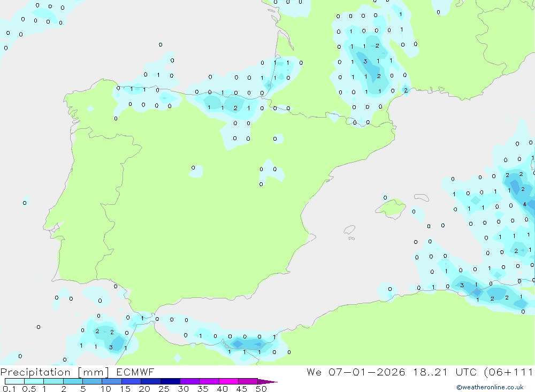Screen dimensions: 535x392
Task: Click the "0.1" legend scale label
Action: pos(9,389)
